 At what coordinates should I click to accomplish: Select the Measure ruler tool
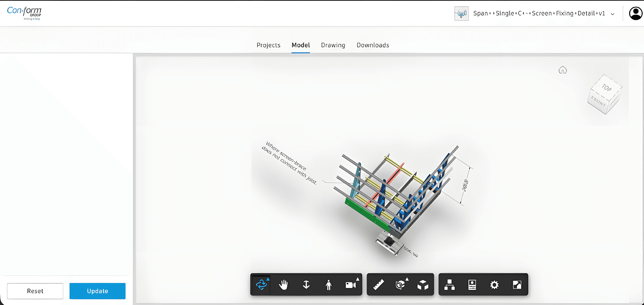click(378, 285)
